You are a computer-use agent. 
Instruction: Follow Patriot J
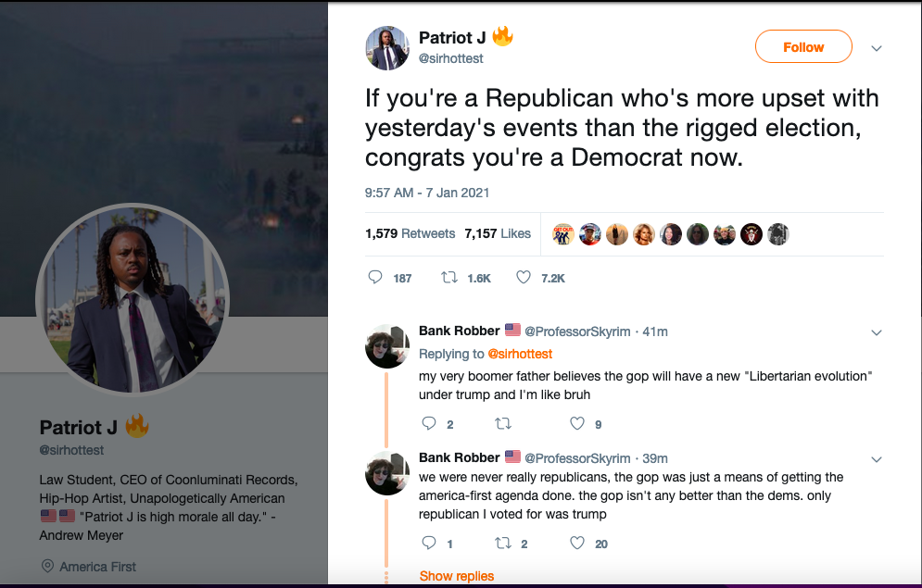pyautogui.click(x=803, y=47)
